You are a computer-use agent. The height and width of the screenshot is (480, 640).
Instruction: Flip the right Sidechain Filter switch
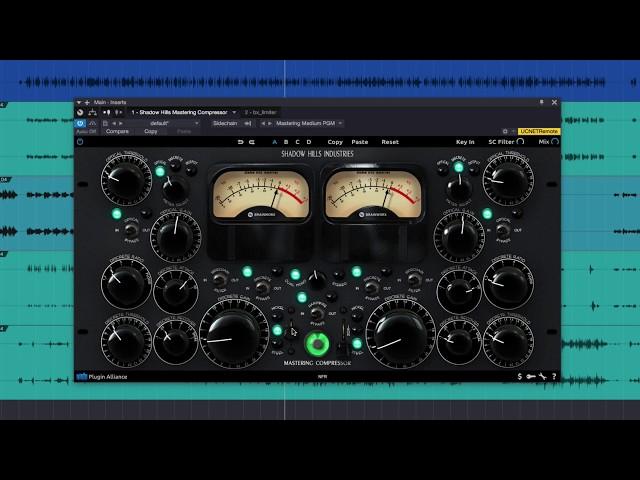coord(414,280)
